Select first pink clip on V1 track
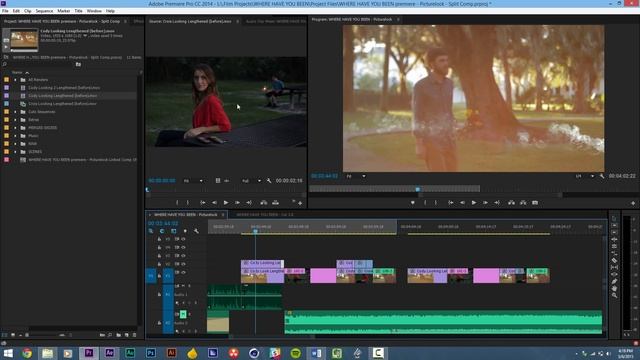This screenshot has width=640, height=360. 323,276
